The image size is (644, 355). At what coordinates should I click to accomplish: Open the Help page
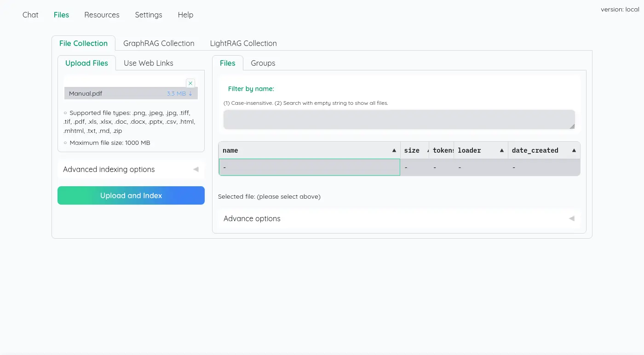pyautogui.click(x=185, y=15)
